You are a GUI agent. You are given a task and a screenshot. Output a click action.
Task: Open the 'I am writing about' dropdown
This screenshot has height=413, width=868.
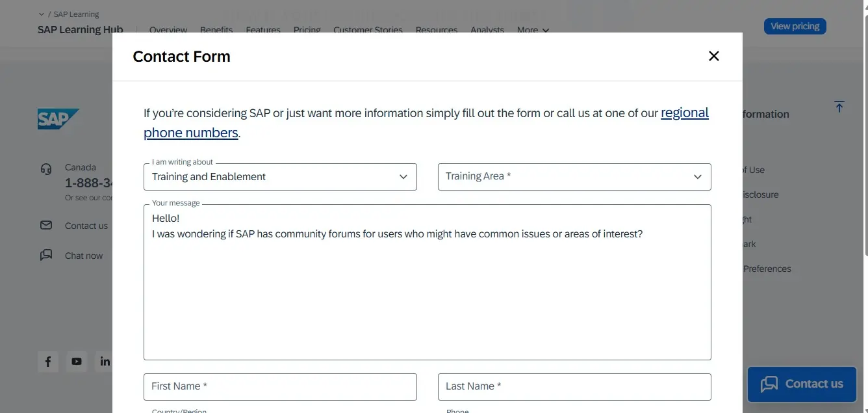point(280,177)
